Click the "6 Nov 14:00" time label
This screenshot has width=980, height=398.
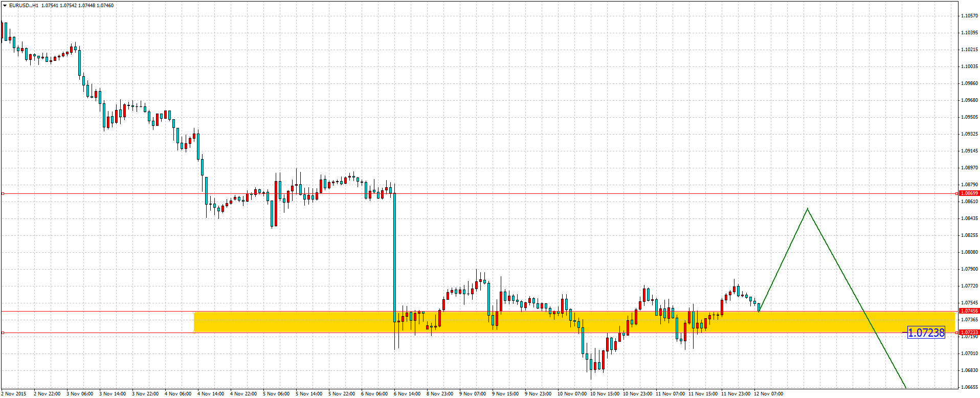pos(407,394)
